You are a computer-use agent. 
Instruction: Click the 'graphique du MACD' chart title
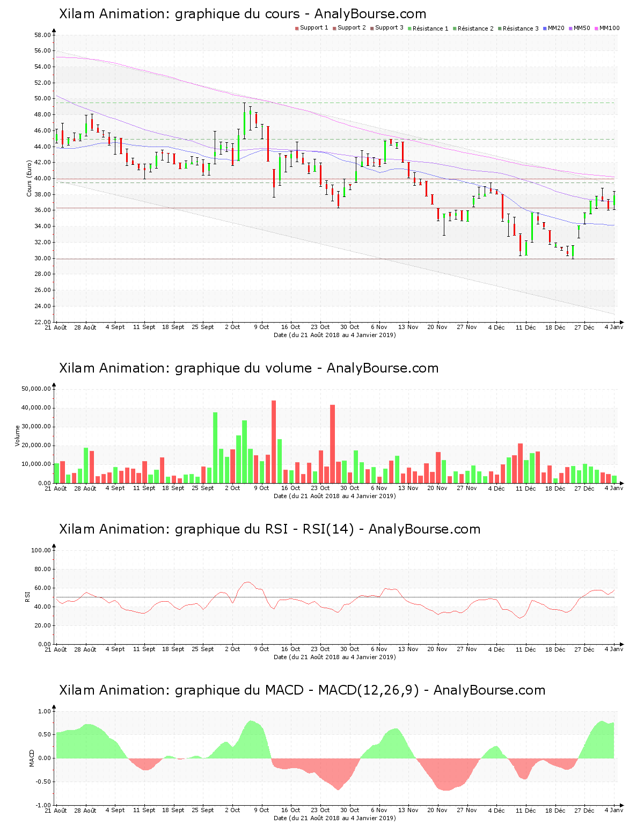pyautogui.click(x=302, y=690)
